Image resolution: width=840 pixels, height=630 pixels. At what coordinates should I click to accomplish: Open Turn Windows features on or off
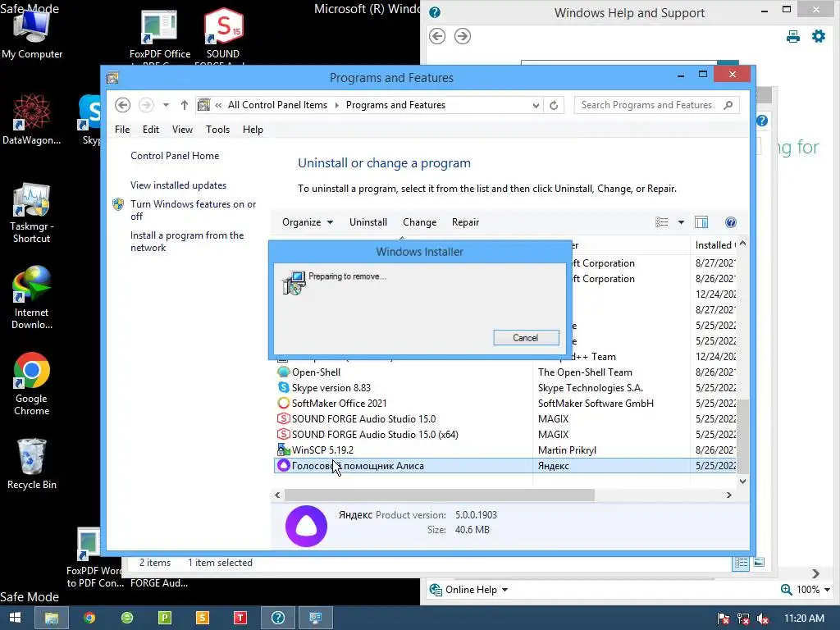(193, 210)
